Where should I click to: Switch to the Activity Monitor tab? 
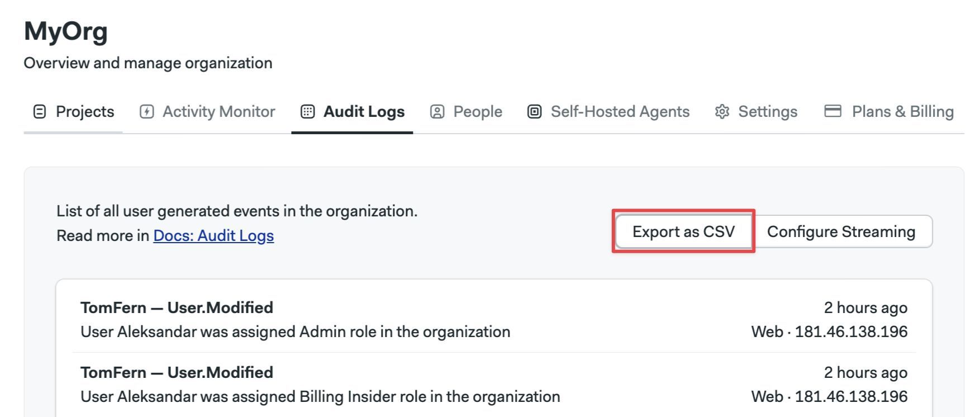click(x=207, y=112)
